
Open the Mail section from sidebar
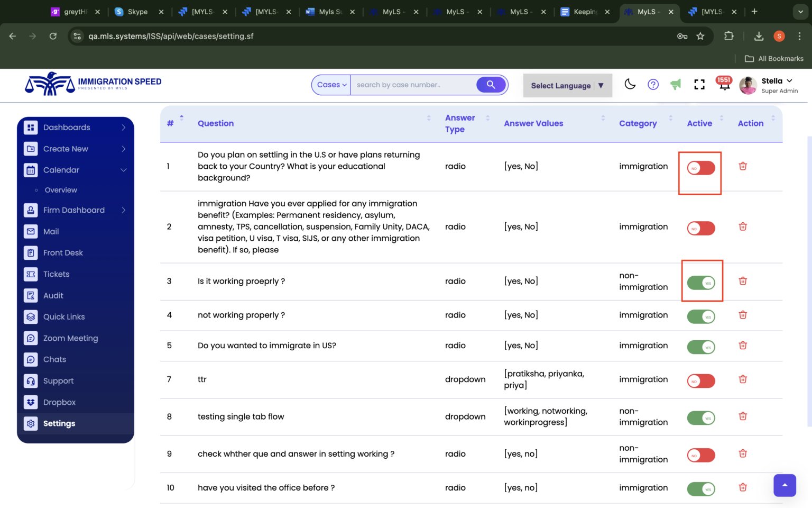tap(51, 231)
